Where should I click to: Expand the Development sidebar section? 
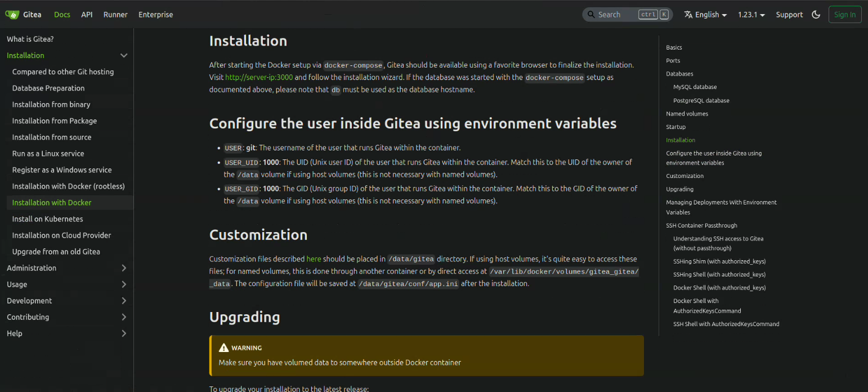124,301
